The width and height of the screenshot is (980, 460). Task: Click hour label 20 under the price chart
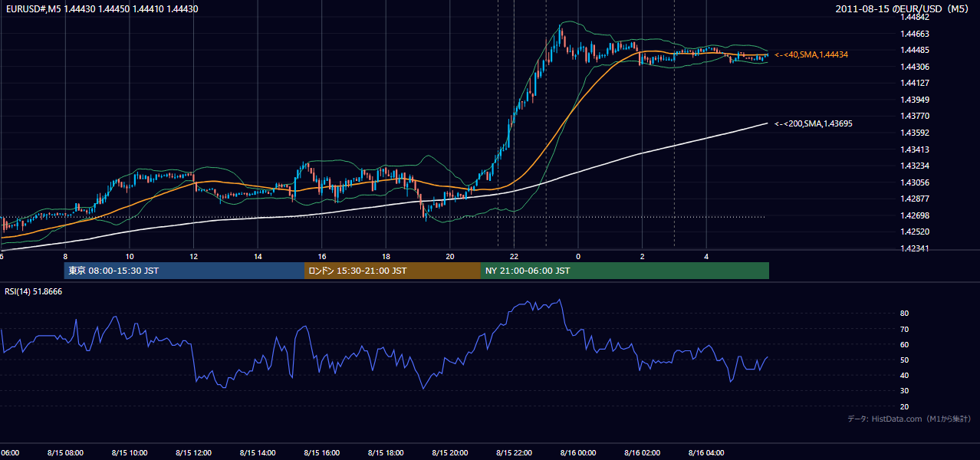[x=450, y=256]
